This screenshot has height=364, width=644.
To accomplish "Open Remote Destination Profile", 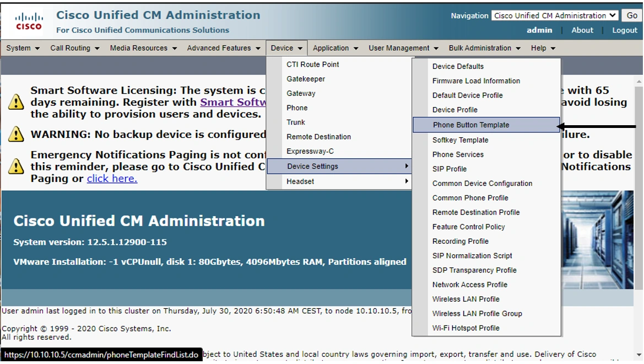I will pyautogui.click(x=486, y=212).
